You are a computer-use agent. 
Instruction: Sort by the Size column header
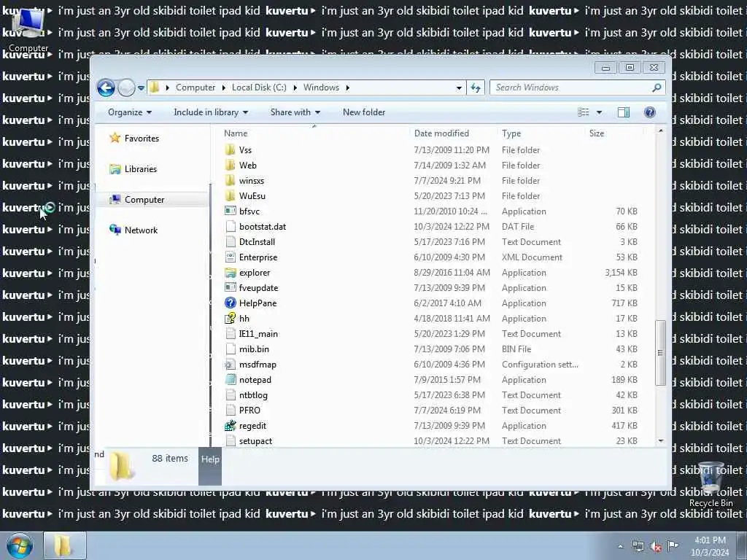click(x=597, y=134)
